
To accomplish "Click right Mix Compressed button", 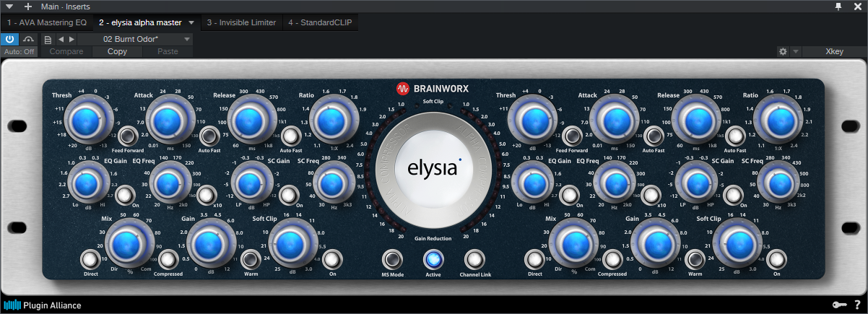I will click(613, 259).
